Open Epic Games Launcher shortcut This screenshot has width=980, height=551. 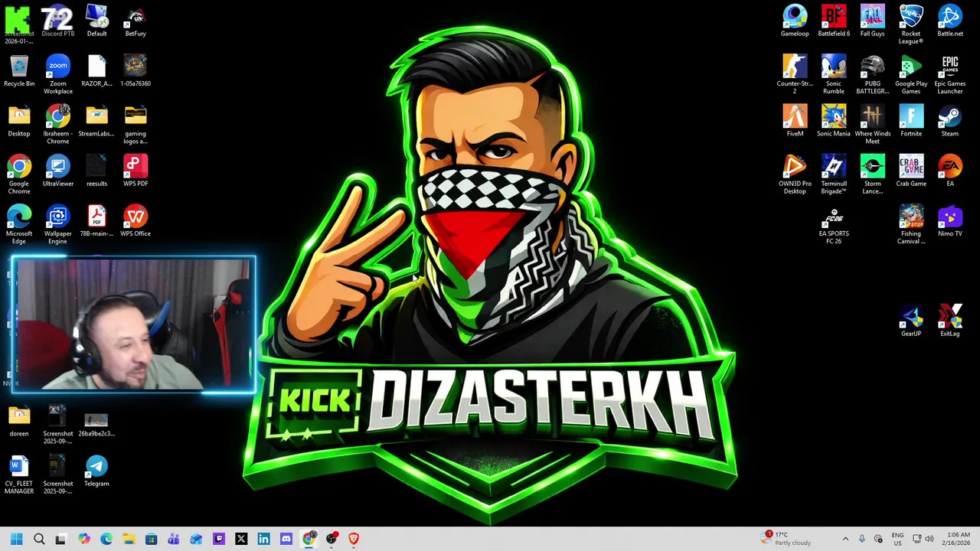pyautogui.click(x=950, y=74)
